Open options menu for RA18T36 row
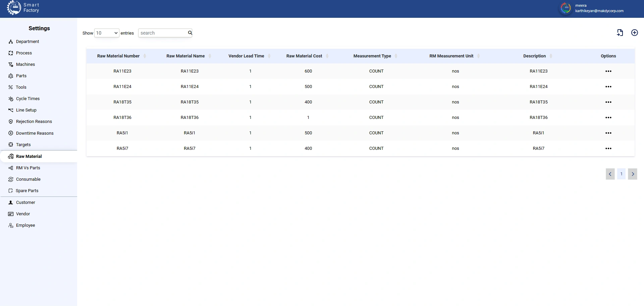 tap(608, 118)
